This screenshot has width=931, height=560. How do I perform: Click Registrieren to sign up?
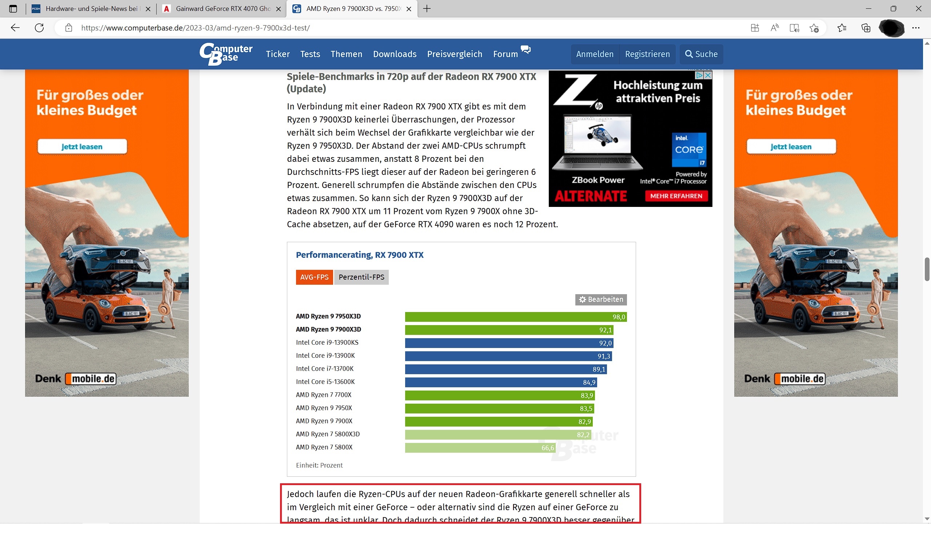pyautogui.click(x=648, y=54)
